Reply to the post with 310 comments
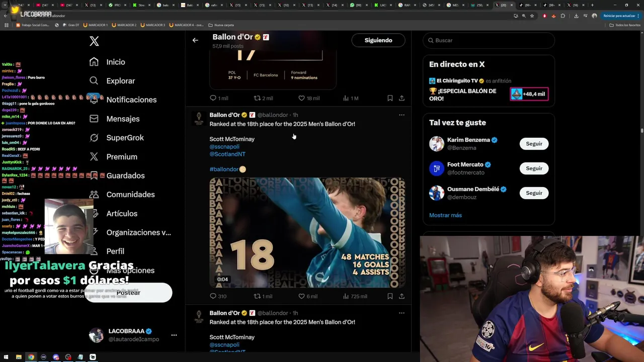Viewport: 644px width, 362px height. tap(218, 296)
